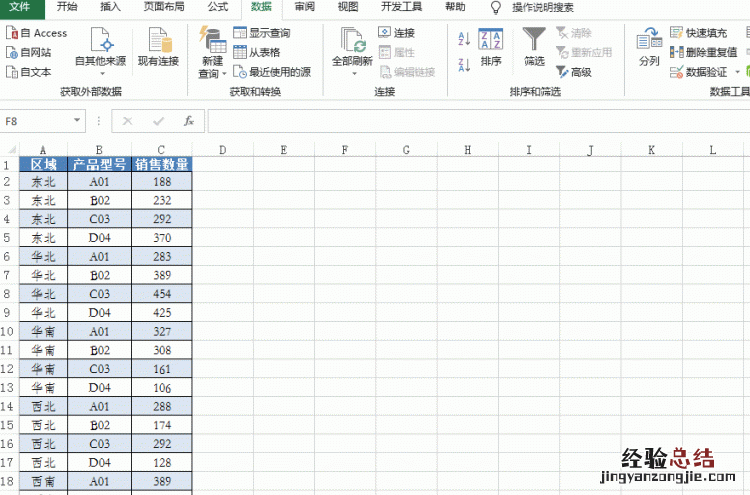Click the select-all corner triangle
Viewport: 750px width, 495px height.
[x=10, y=150]
